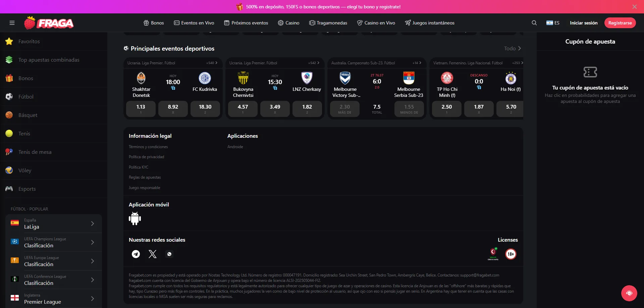The height and width of the screenshot is (308, 644).
Task: Click the Ha Noi (f) team crest
Action: click(511, 78)
